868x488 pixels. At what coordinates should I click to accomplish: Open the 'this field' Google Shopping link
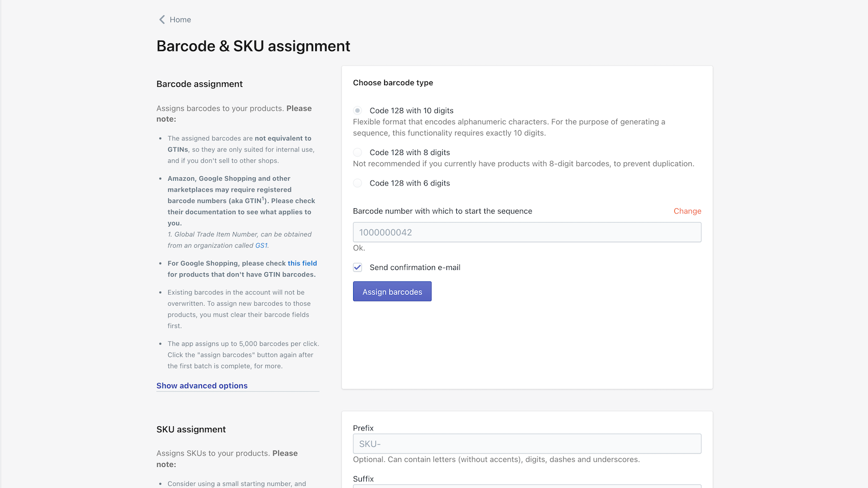tap(302, 263)
